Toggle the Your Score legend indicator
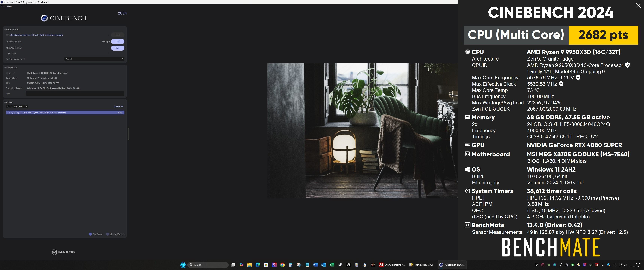Screen dimensions: 644x270 pyautogui.click(x=90, y=234)
